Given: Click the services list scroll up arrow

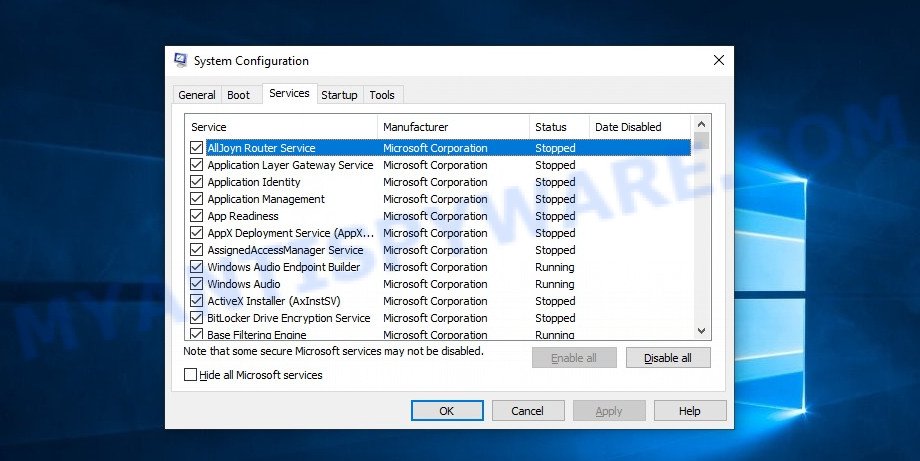Looking at the screenshot, I should click(701, 123).
